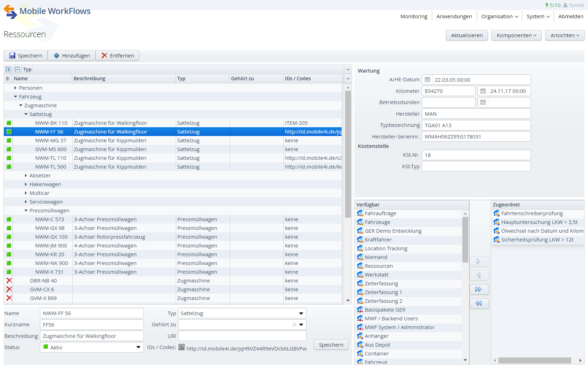
Task: Clear the Gehört zu field with x icon
Action: [294, 325]
